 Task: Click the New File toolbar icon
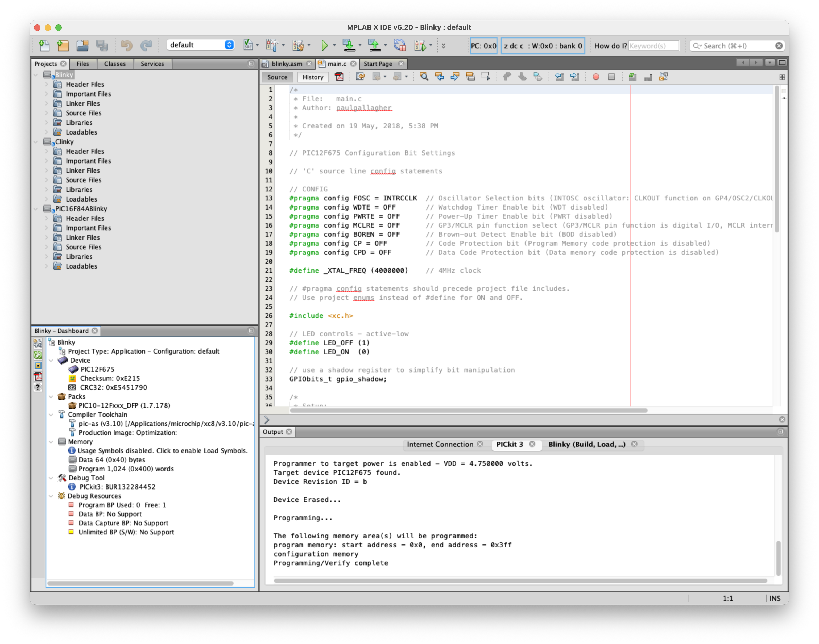(x=44, y=46)
